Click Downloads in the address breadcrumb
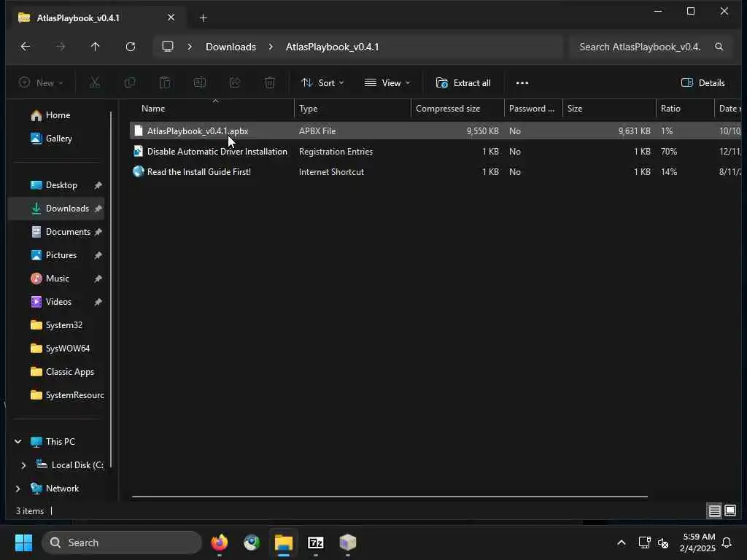The height and width of the screenshot is (560, 747). [231, 47]
